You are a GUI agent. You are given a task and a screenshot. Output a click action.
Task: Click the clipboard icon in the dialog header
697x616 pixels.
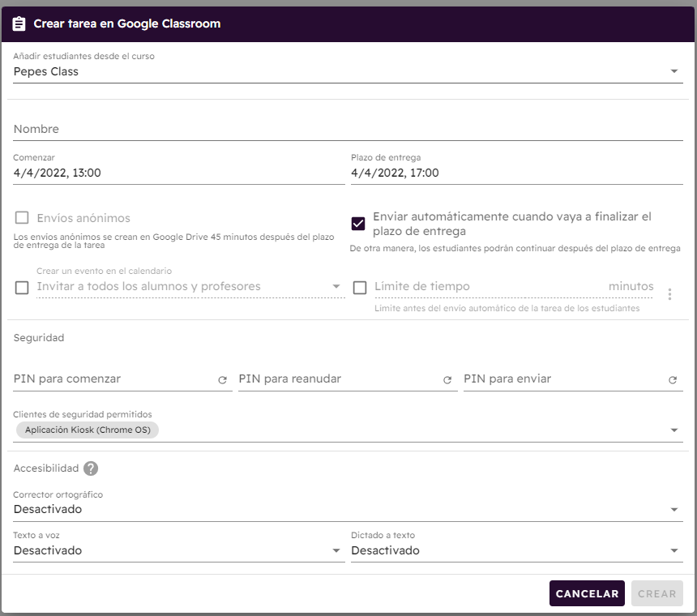point(19,24)
